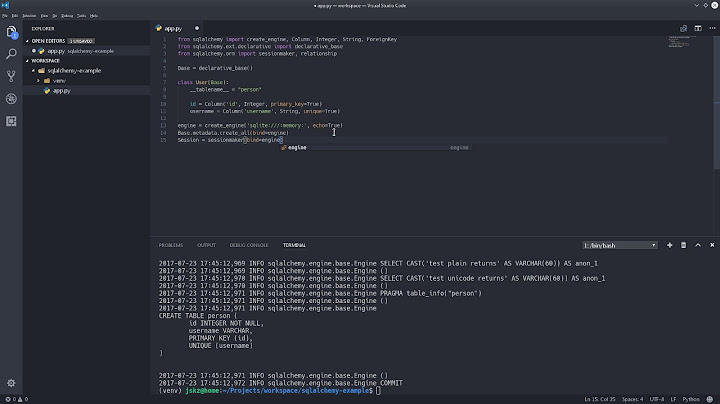Select the Python language mode

[691, 399]
